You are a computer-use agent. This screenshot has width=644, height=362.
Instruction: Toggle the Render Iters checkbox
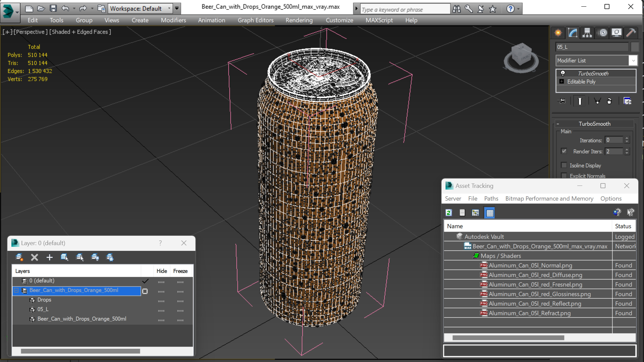[564, 151]
